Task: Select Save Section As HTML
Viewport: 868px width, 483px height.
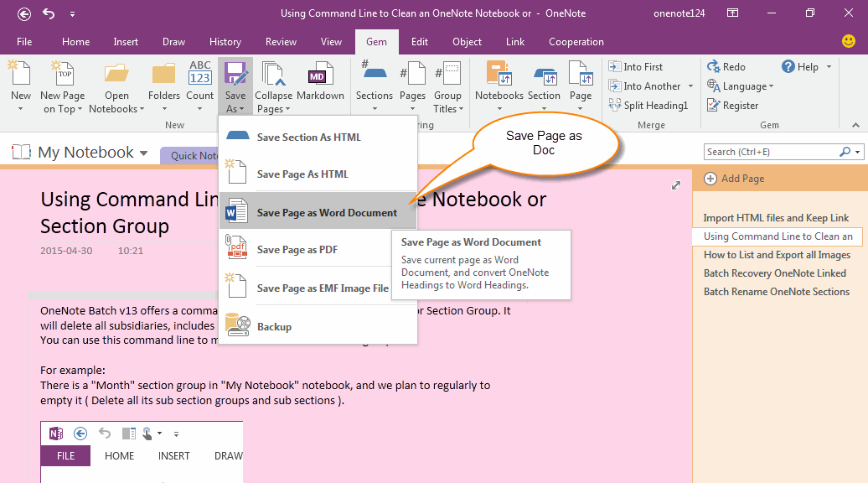Action: pyautogui.click(x=318, y=137)
